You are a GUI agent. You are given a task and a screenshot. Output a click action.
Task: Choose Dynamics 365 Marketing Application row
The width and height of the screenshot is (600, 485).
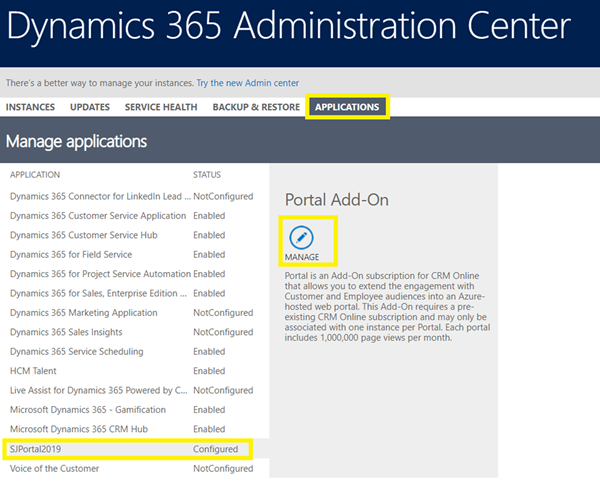84,313
